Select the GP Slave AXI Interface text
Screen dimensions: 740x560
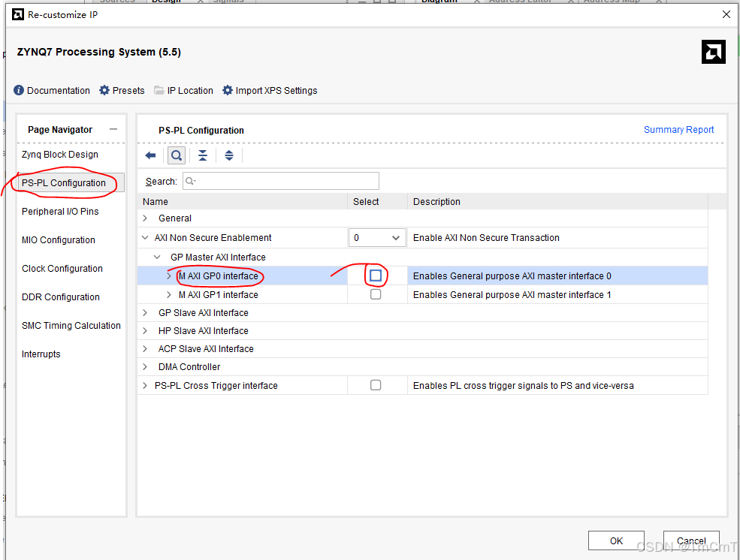click(x=204, y=313)
